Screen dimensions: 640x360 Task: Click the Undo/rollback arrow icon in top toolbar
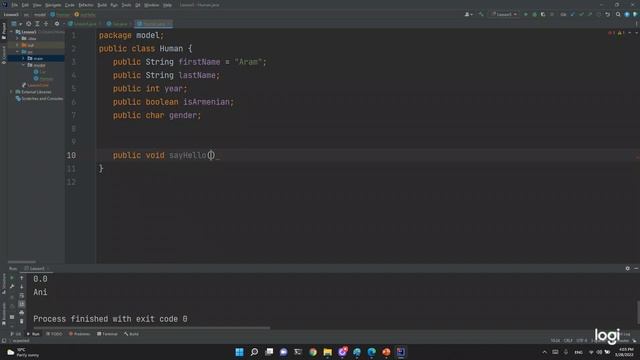click(607, 14)
